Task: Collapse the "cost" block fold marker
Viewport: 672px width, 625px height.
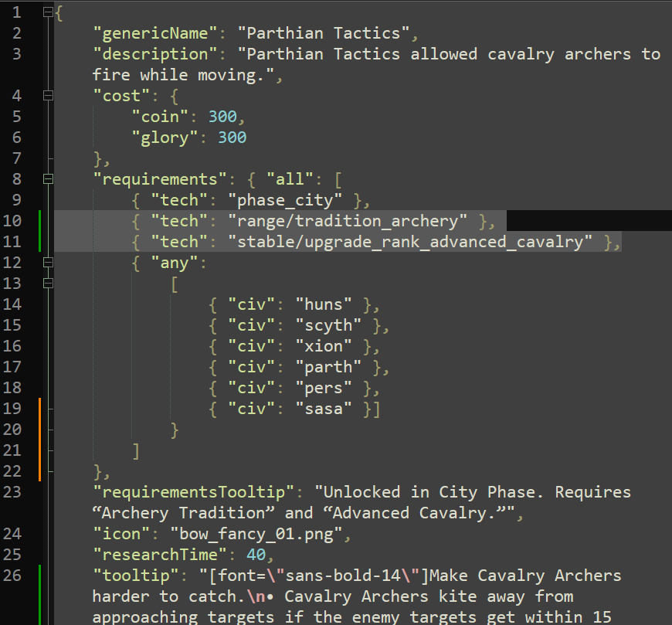Action: coord(49,95)
